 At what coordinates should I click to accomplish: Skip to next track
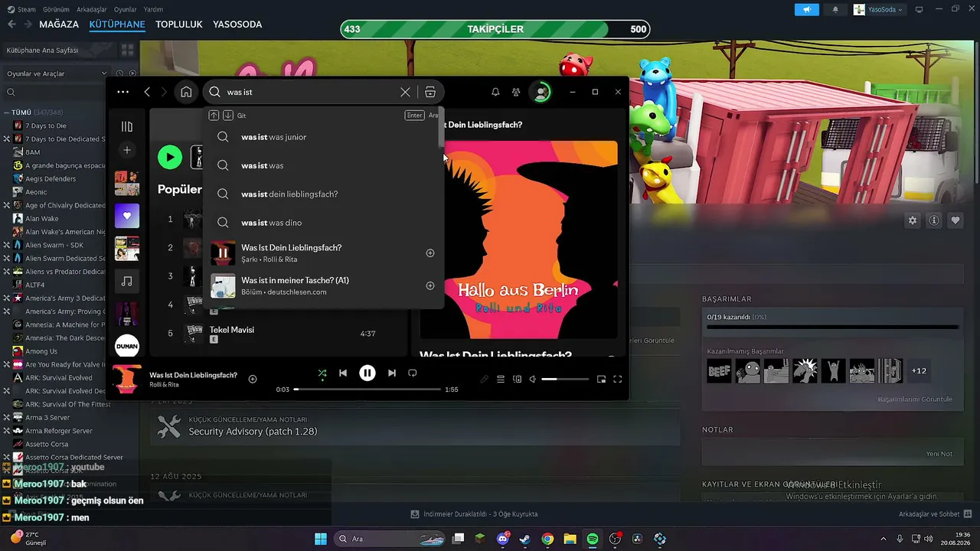coord(392,373)
